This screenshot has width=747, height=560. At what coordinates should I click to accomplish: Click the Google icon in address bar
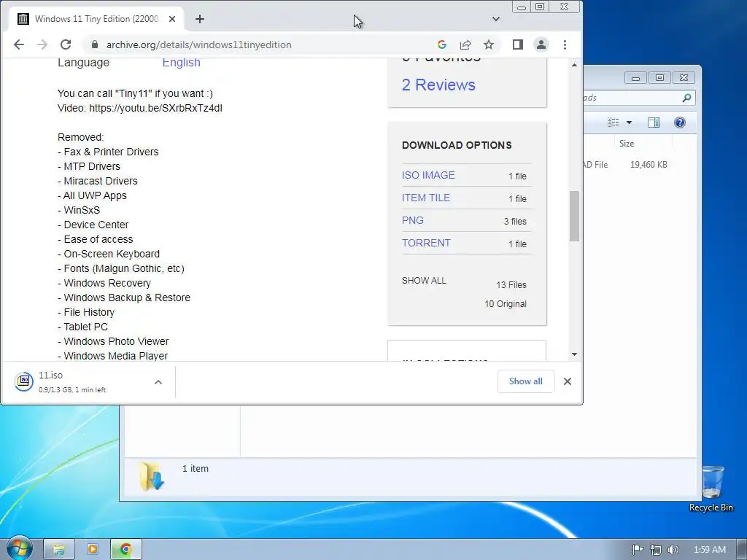pyautogui.click(x=441, y=44)
